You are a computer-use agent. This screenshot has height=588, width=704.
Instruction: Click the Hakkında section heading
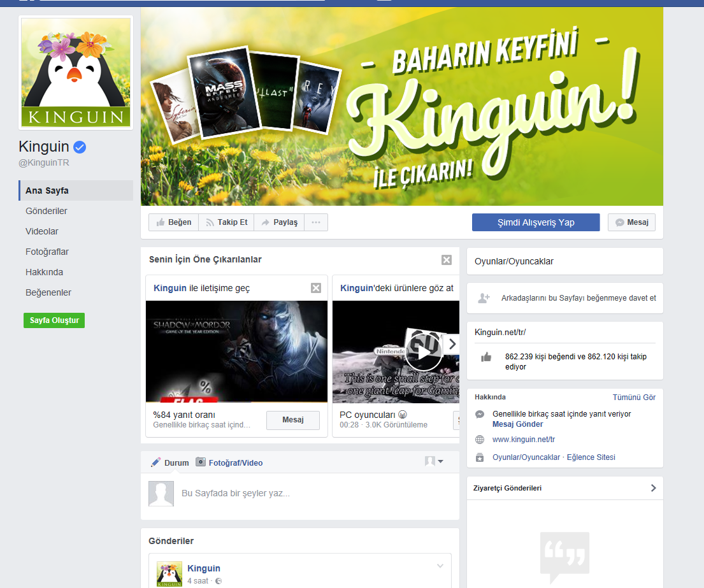coord(490,398)
